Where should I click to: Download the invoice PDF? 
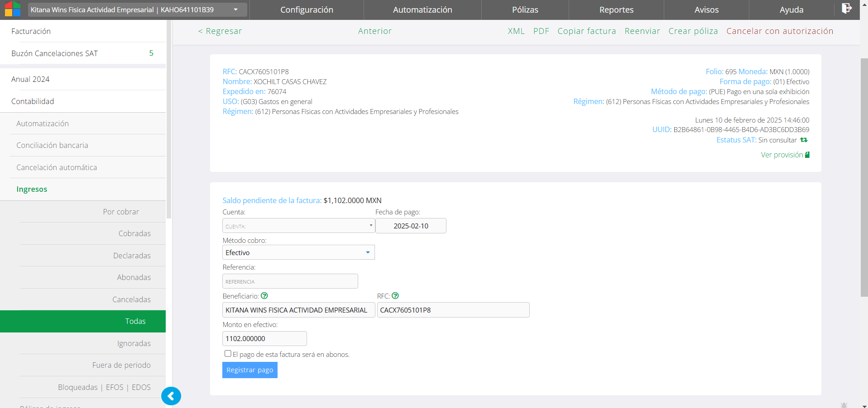tap(541, 31)
